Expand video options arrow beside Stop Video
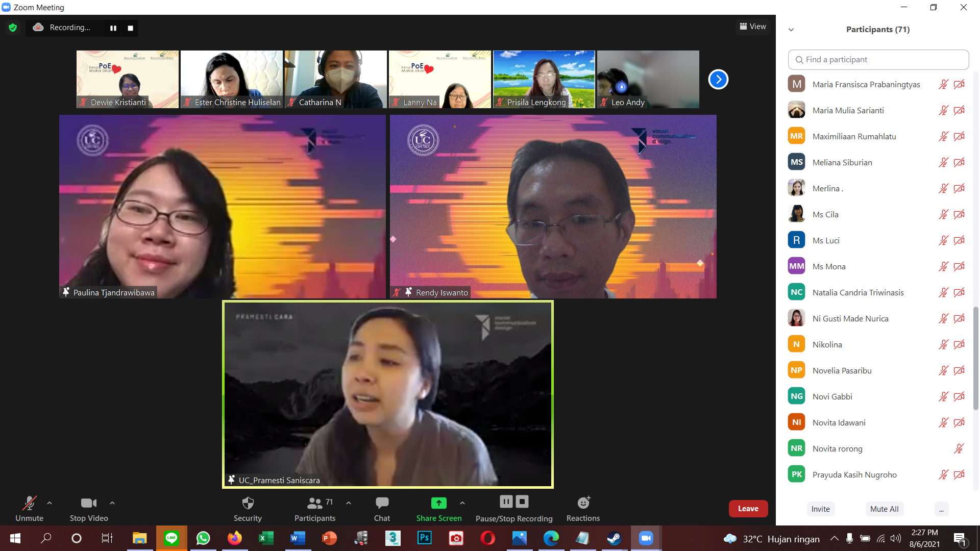Viewport: 980px width, 551px height. point(112,503)
